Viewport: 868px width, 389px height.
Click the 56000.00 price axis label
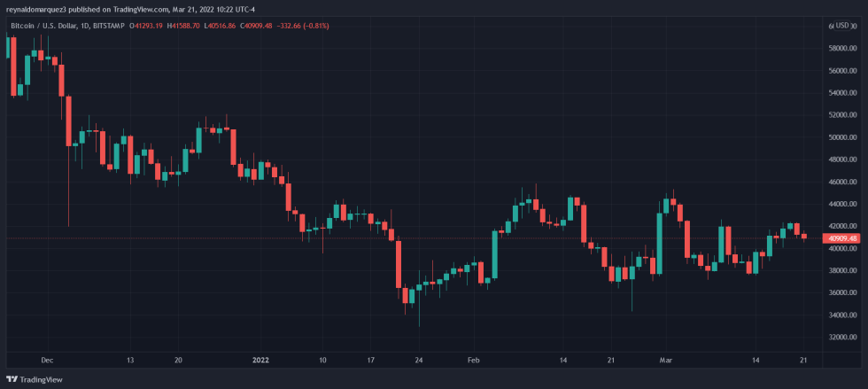tap(843, 71)
